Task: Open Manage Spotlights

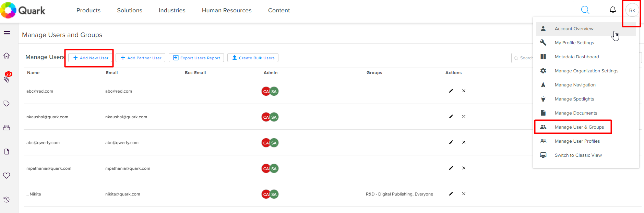Action: click(x=586, y=99)
